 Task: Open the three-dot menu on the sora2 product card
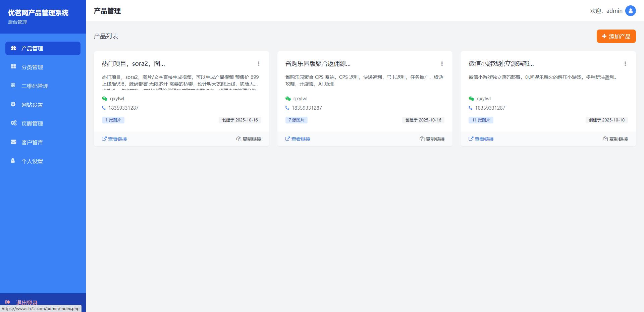click(x=258, y=64)
